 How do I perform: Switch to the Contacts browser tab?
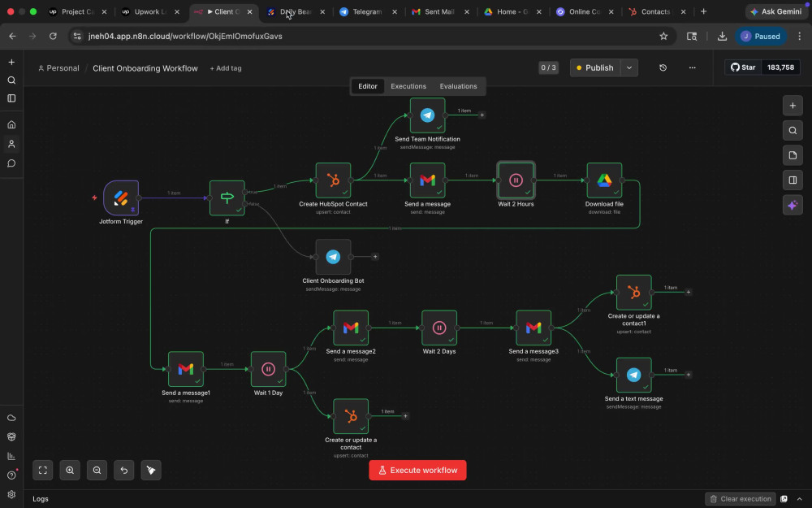click(655, 11)
